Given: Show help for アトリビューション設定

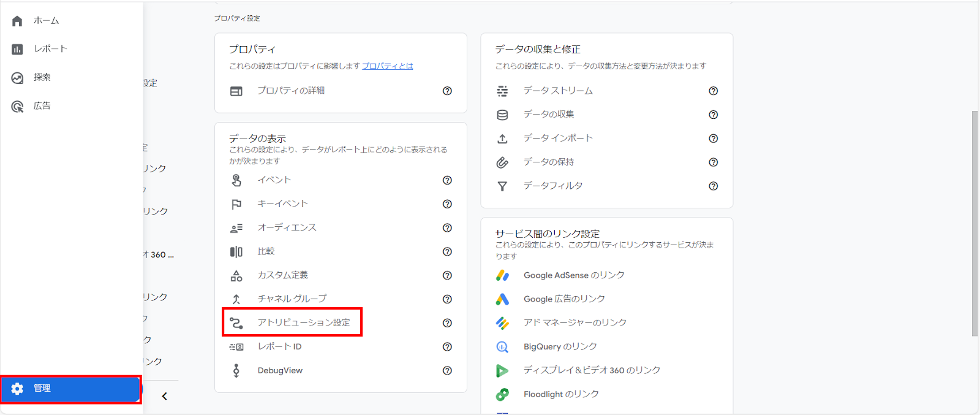Looking at the screenshot, I should point(447,323).
